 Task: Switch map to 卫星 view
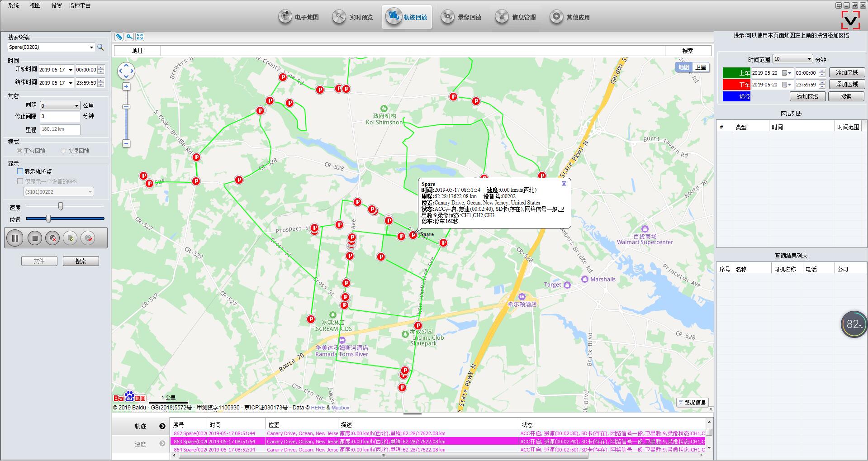tap(700, 67)
